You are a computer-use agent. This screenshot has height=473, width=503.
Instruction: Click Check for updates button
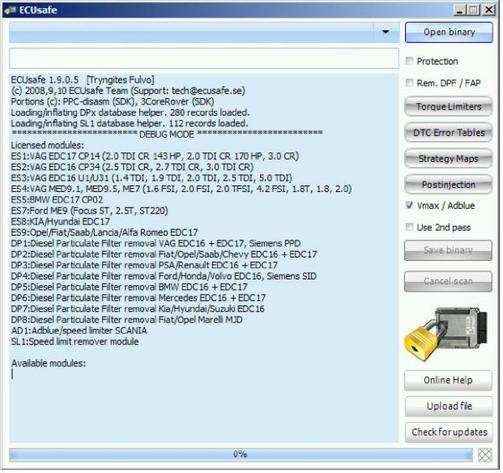pyautogui.click(x=449, y=432)
